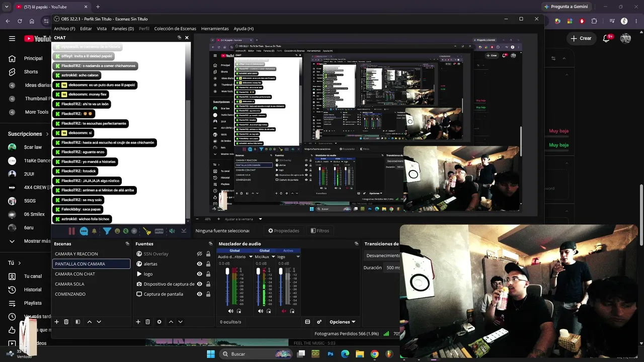Click the emoji smiley icon in chat toolbar
644x362 pixels.
(117, 231)
